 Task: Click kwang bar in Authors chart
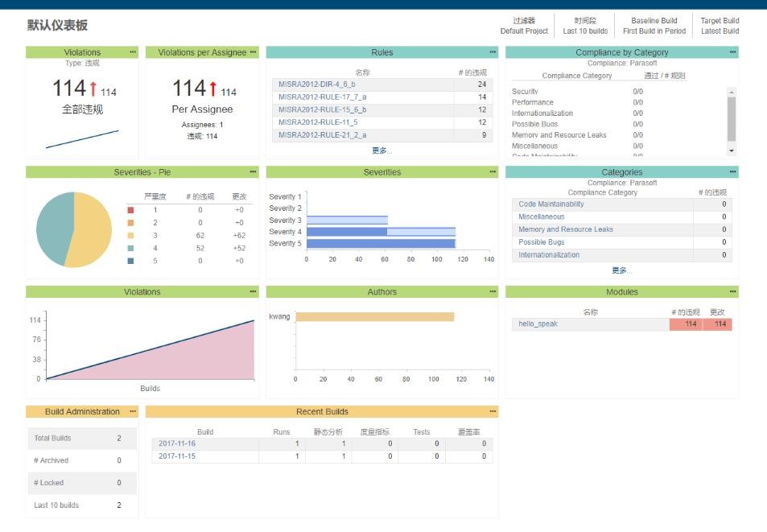click(x=375, y=317)
